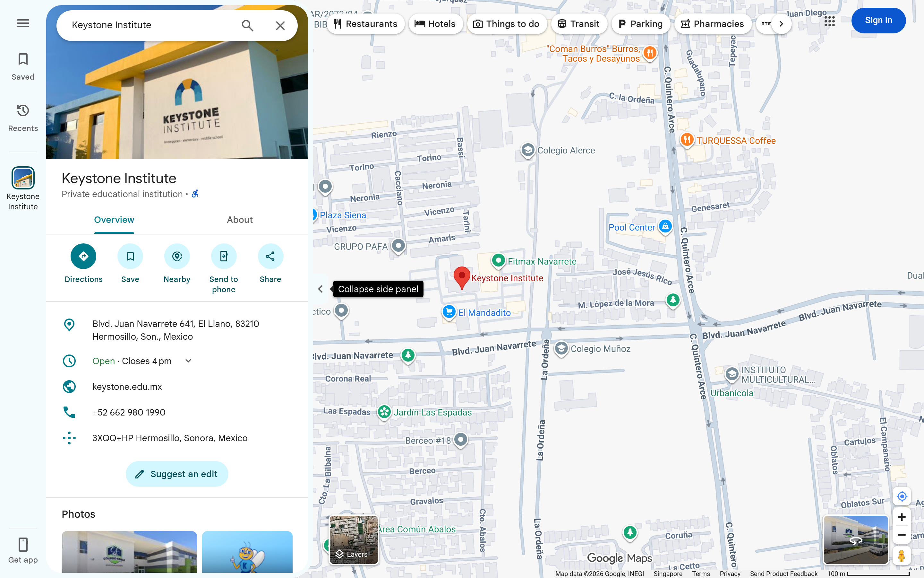Collapse the side panel arrow
The image size is (924, 578).
coord(320,289)
